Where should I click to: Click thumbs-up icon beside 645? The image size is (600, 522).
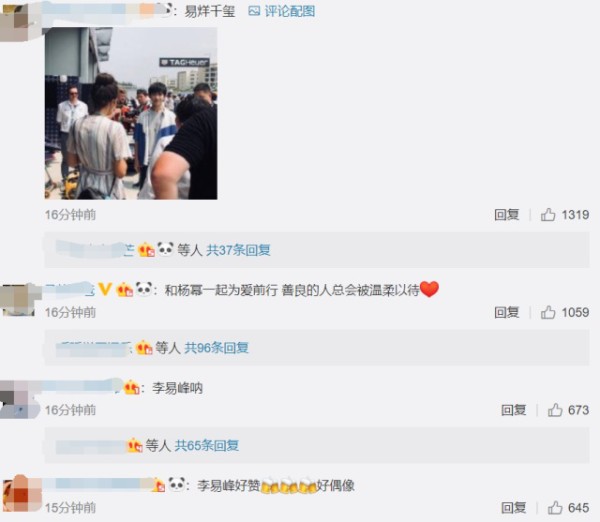(x=555, y=508)
